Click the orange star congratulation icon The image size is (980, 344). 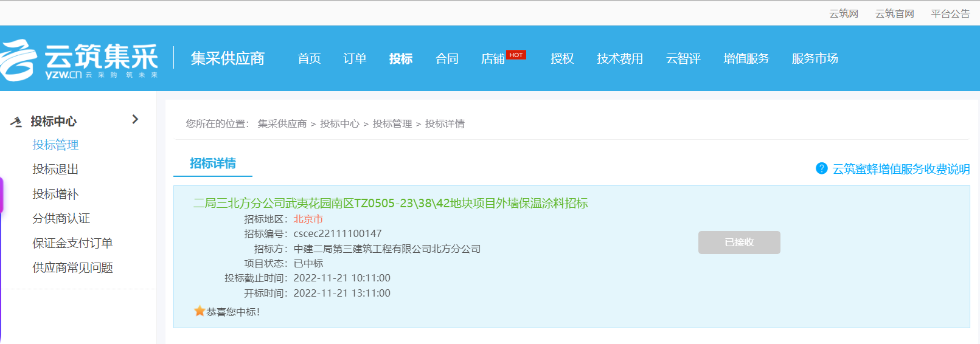tap(199, 311)
